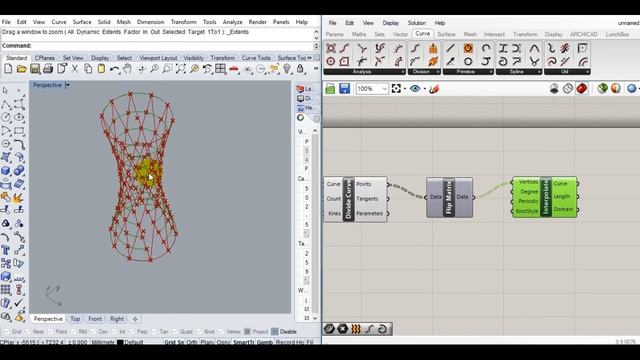Toggle the Point osnap checkbox
Screen dimensions: 640x360
(50, 332)
